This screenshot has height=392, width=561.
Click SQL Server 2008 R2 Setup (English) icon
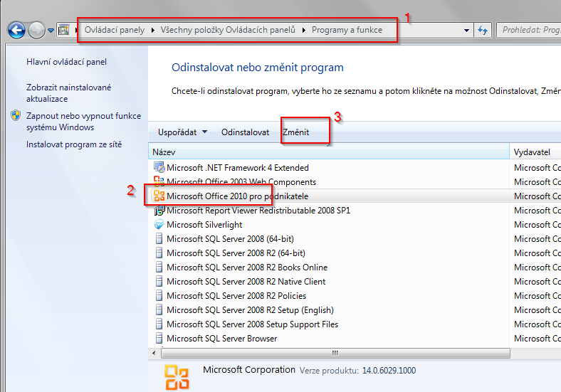[x=159, y=309]
